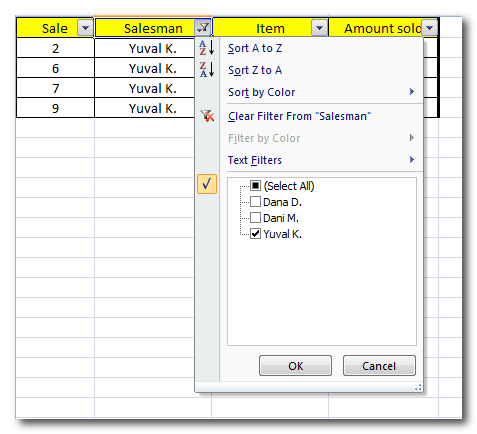Click the Amount sold header text
Viewport: 477px width, 434px height.
pos(383,28)
